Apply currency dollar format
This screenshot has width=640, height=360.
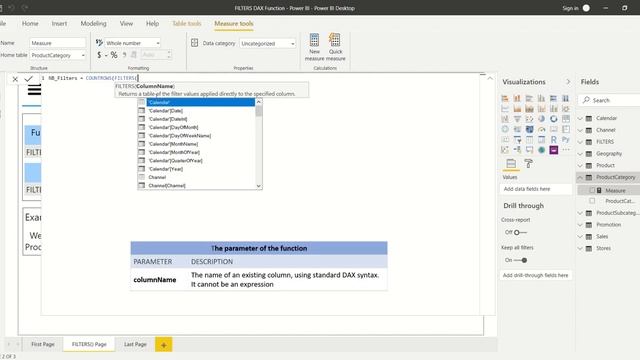(99, 55)
